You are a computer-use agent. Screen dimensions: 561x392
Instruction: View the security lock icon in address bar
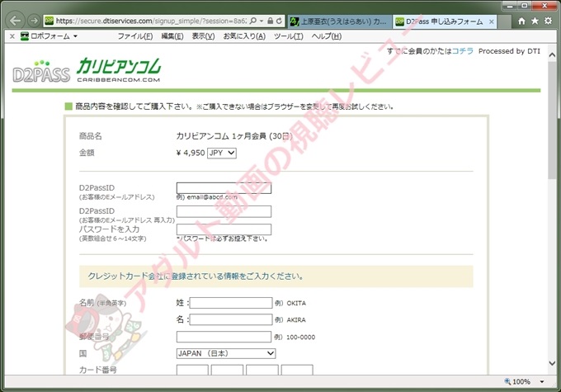(271, 21)
